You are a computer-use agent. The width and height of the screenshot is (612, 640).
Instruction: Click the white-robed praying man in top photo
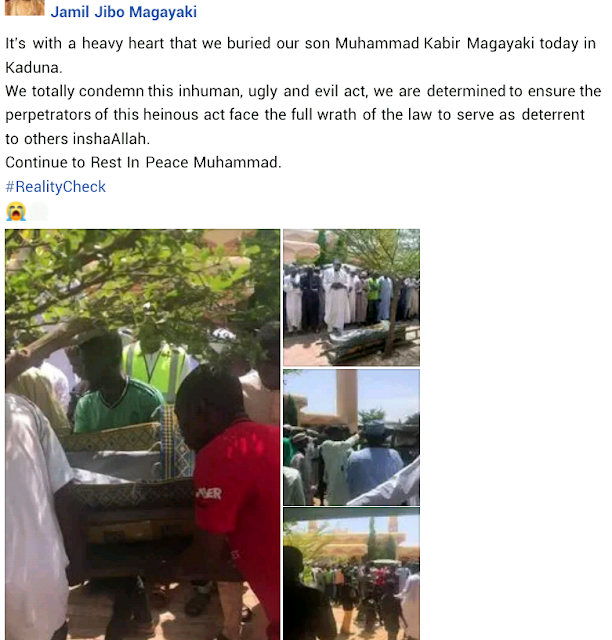[336, 298]
